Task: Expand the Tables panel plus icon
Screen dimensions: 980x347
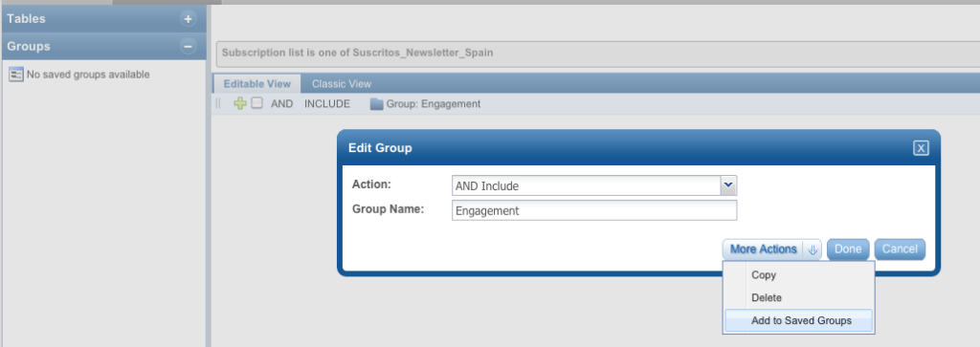Action: tap(189, 19)
